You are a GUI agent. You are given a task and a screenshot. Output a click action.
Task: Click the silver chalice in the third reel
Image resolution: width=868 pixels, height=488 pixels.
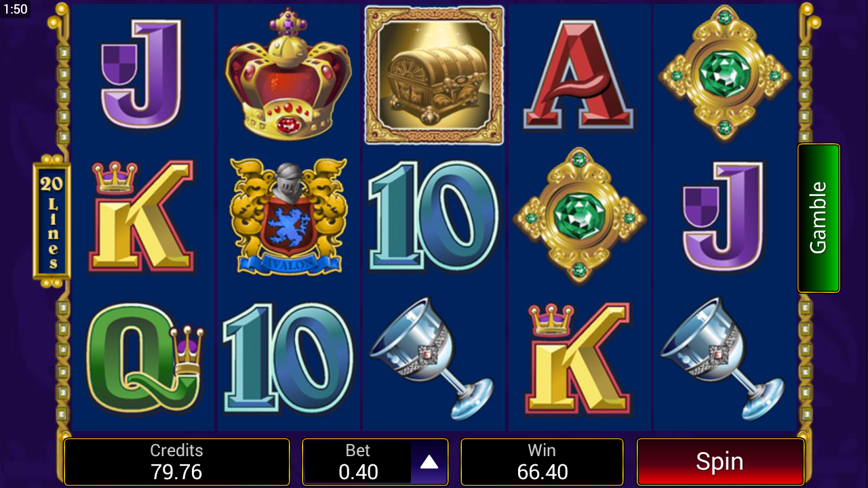click(x=432, y=359)
